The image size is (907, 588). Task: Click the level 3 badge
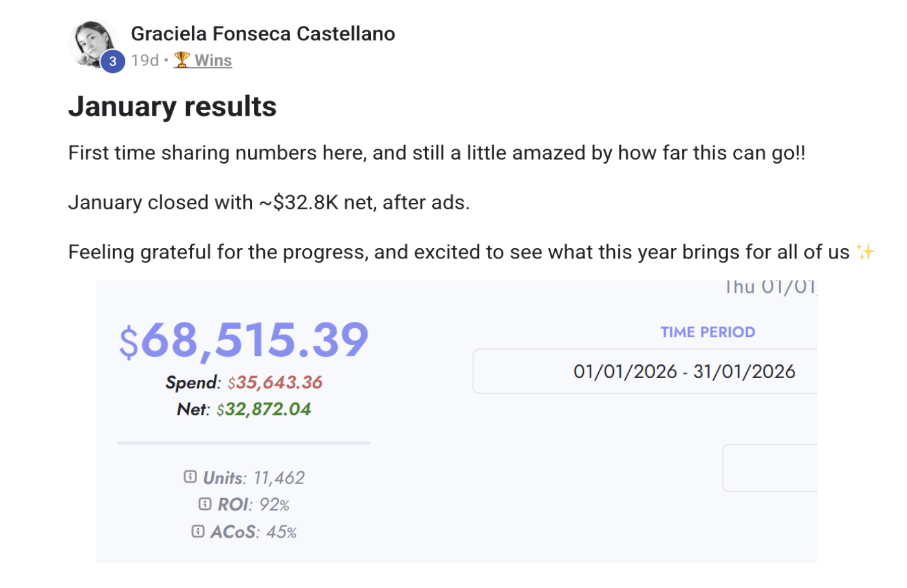point(113,61)
